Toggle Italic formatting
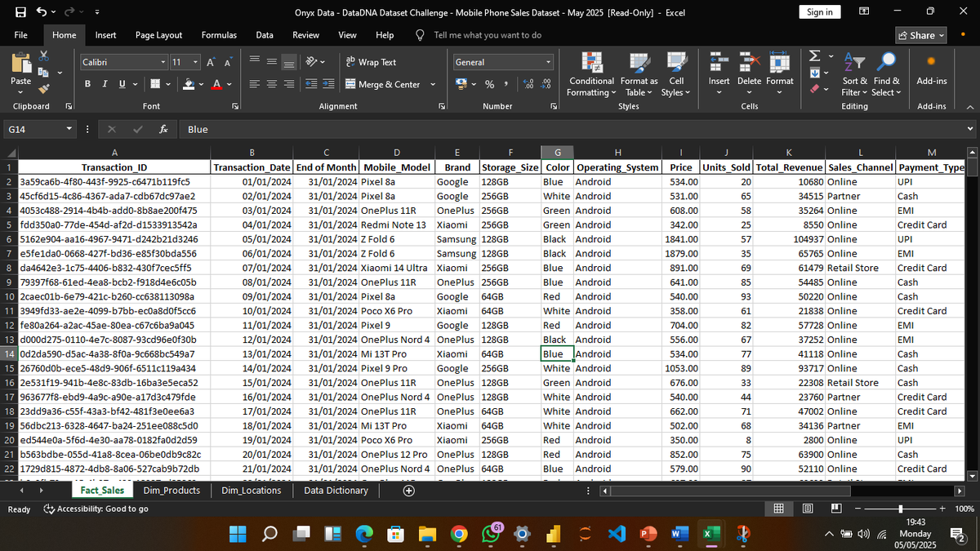Screen dimensions: 980x551 [104, 84]
